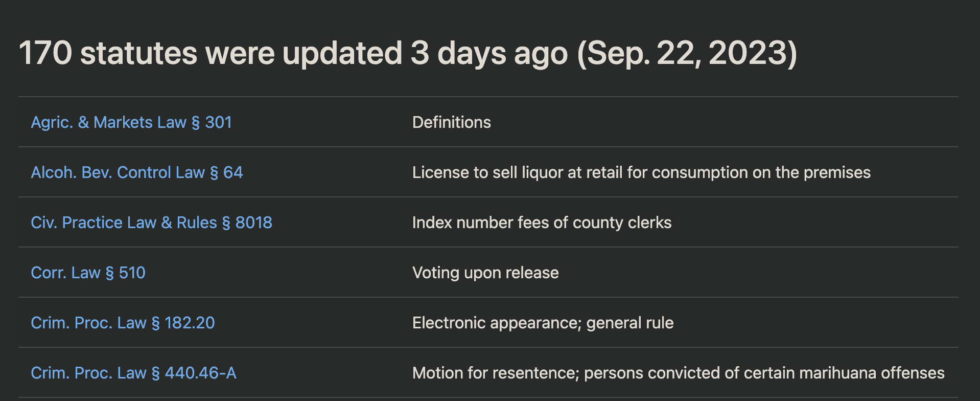
Task: Click the 170 statutes were updated heading
Action: (408, 53)
